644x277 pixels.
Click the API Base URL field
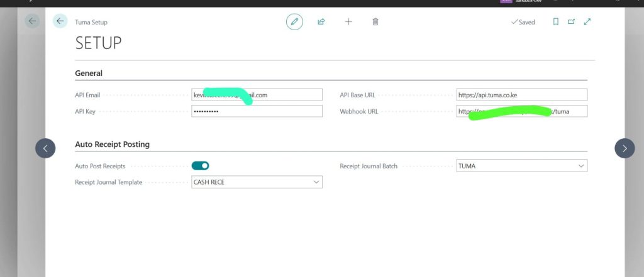(x=521, y=95)
